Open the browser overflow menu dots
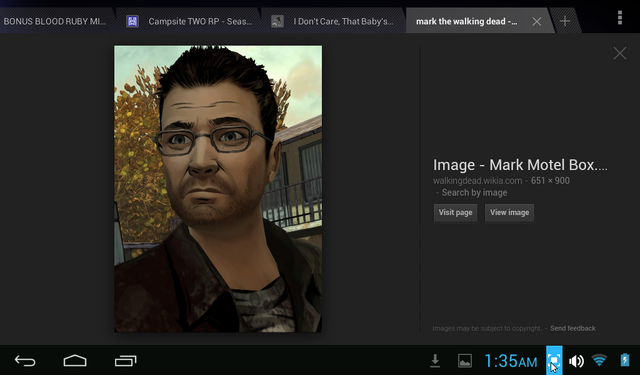Viewport: 640px width, 375px height. click(x=620, y=18)
